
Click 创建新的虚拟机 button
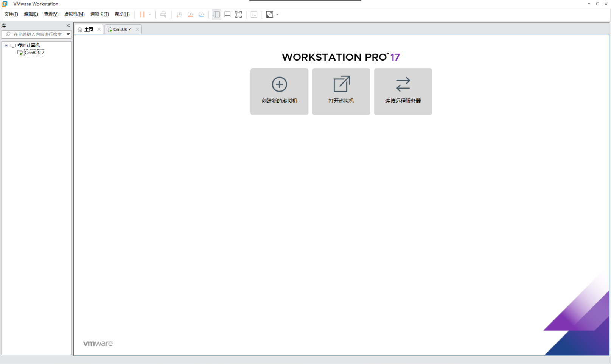pos(279,91)
